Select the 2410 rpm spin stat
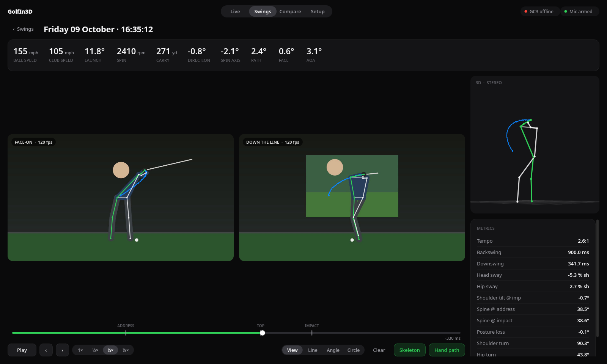607x364 pixels. point(131,55)
